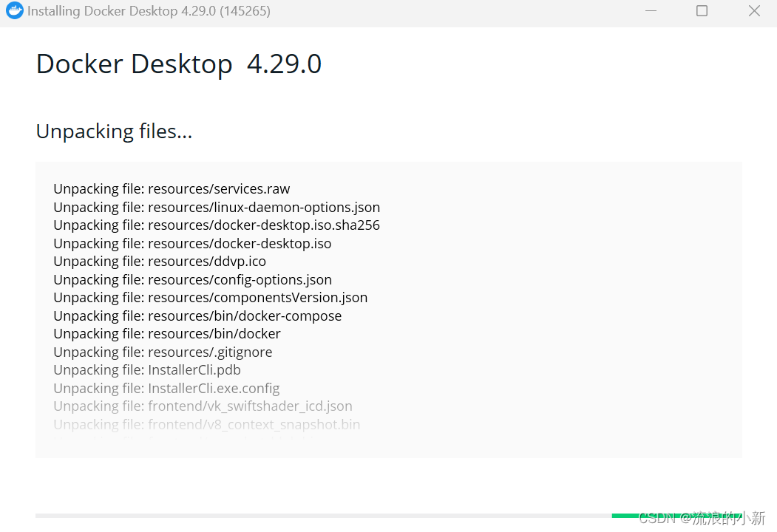This screenshot has width=777, height=532.
Task: Click the InstallerCli.exe.config log line
Action: click(166, 389)
